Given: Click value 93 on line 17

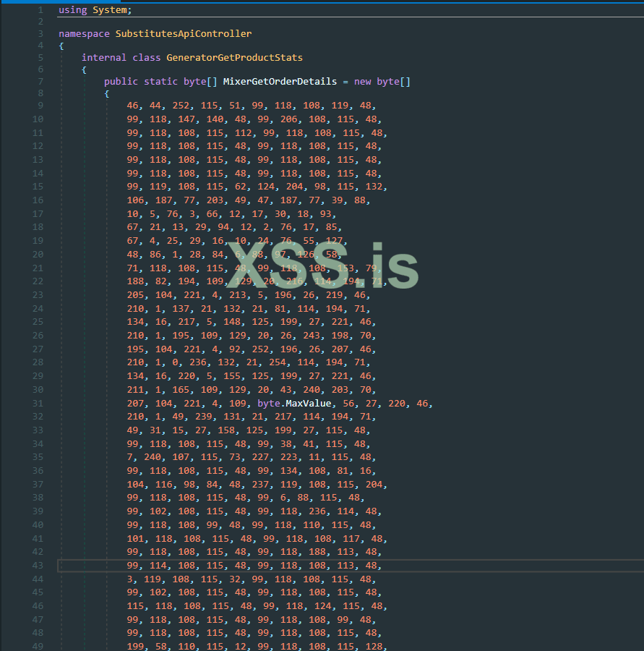Looking at the screenshot, I should 326,214.
